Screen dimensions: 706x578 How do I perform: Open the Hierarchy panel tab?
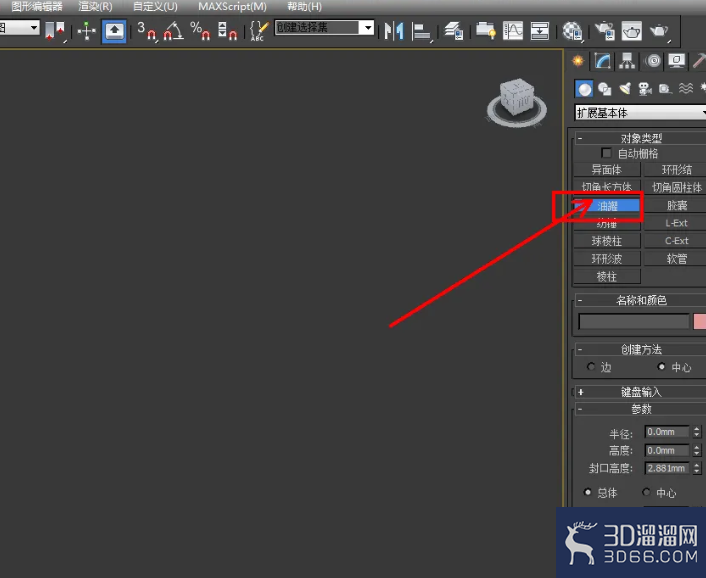click(x=627, y=61)
